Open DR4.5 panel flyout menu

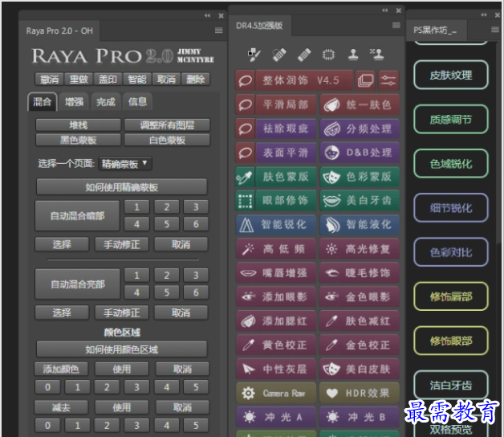coord(396,25)
